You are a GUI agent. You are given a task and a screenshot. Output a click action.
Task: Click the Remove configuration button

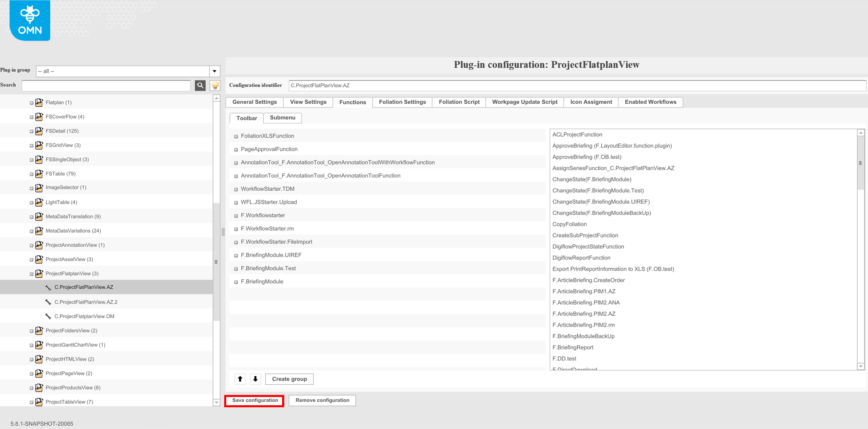[322, 400]
